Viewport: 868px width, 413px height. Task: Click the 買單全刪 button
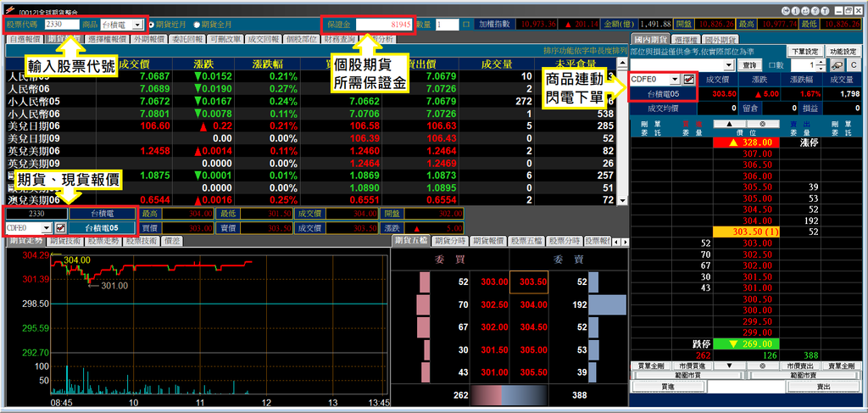pos(652,366)
